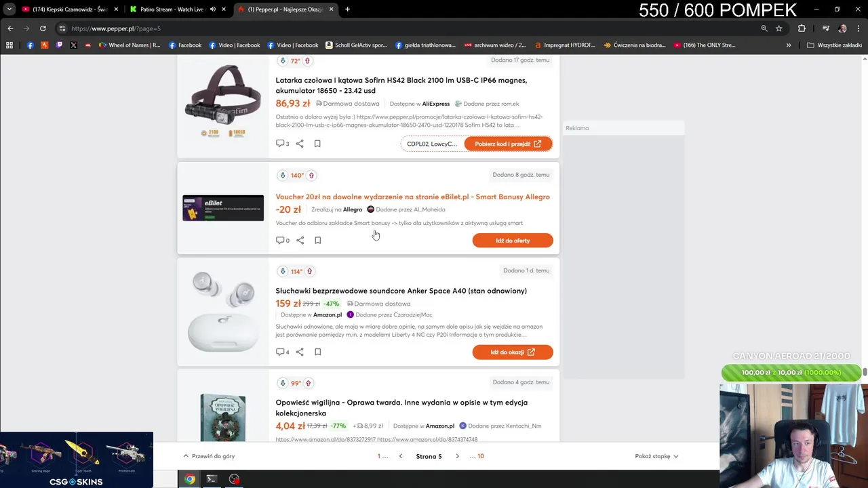Image resolution: width=868 pixels, height=488 pixels.
Task: Copy the CDPL02 coupon code
Action: click(x=432, y=144)
